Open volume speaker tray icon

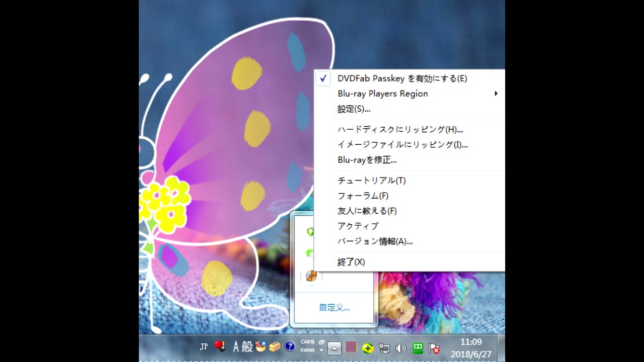pos(401,348)
